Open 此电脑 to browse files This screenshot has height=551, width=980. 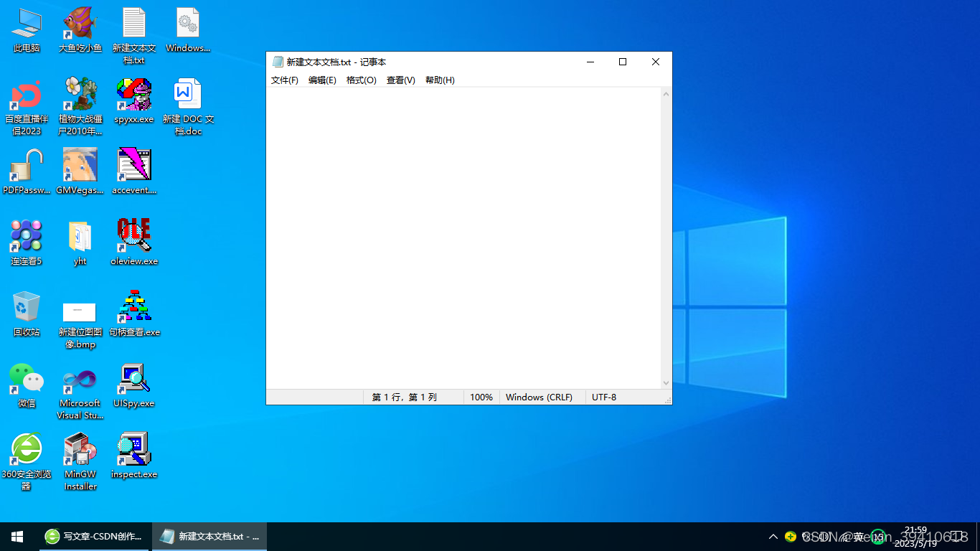(26, 22)
